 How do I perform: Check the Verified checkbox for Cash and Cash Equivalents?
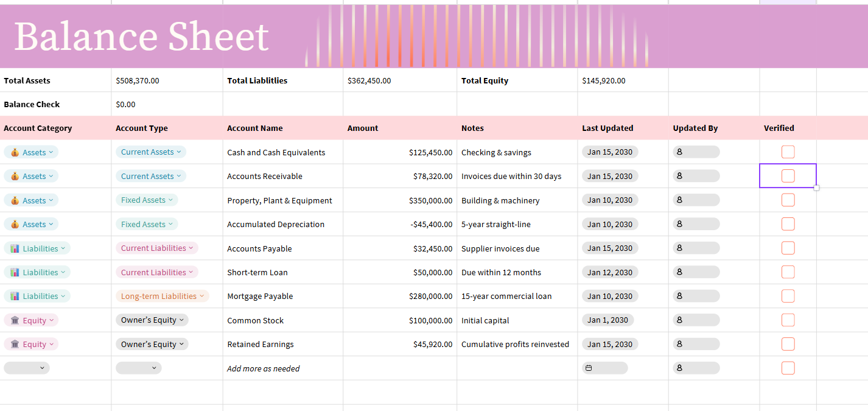[x=788, y=152]
